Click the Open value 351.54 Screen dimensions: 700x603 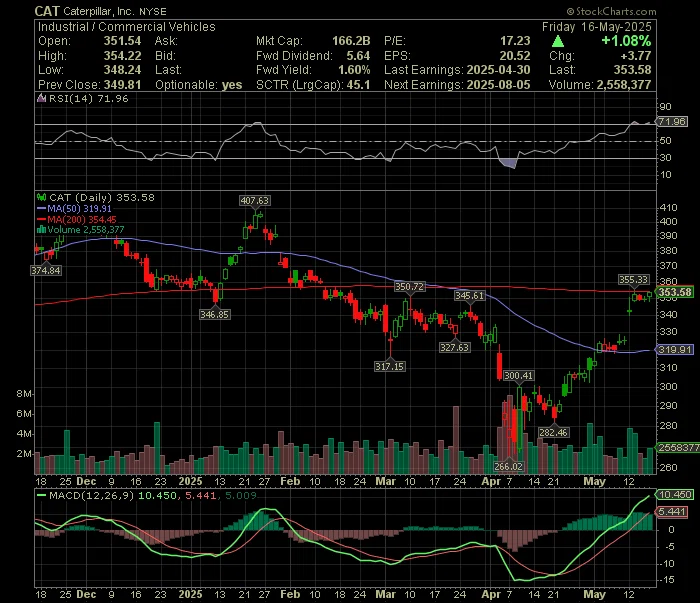pos(122,41)
